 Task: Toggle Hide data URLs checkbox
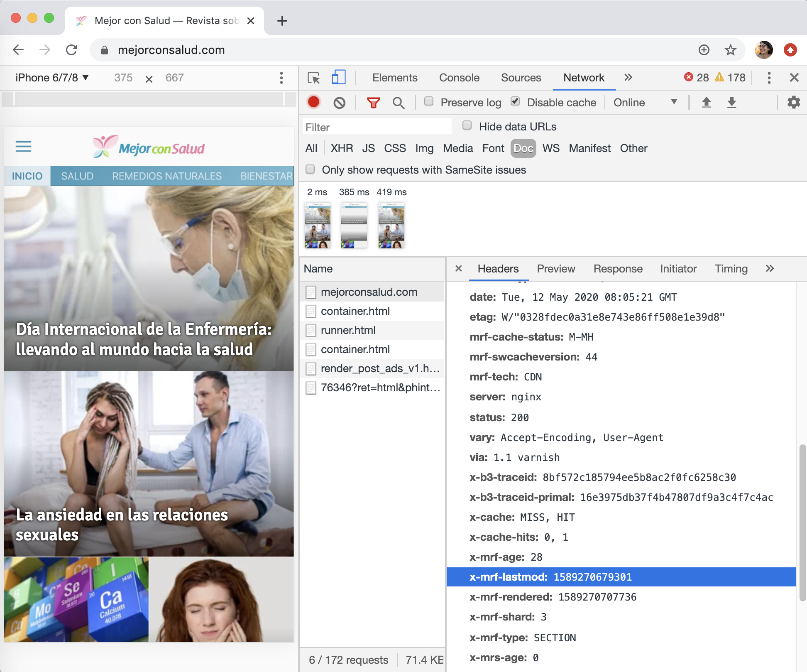(467, 127)
